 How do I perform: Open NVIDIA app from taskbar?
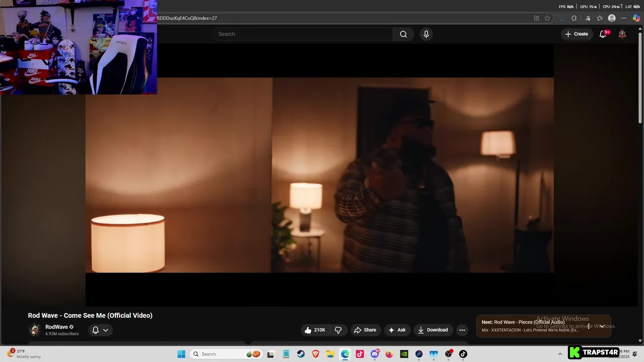coord(404,354)
